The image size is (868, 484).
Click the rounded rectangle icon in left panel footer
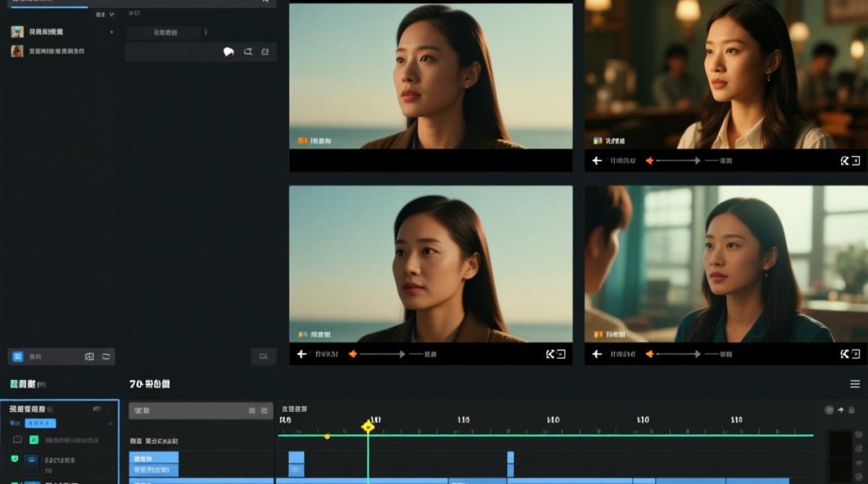point(106,356)
